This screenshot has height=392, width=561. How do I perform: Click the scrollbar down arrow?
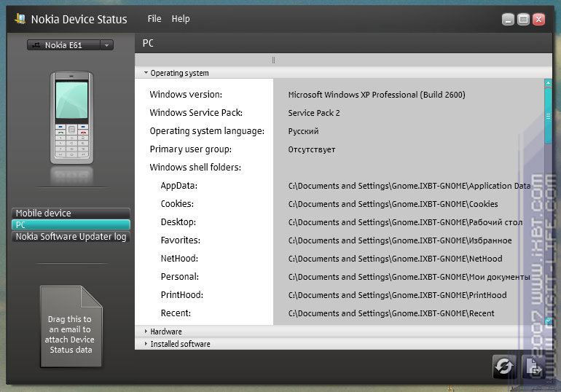[548, 319]
